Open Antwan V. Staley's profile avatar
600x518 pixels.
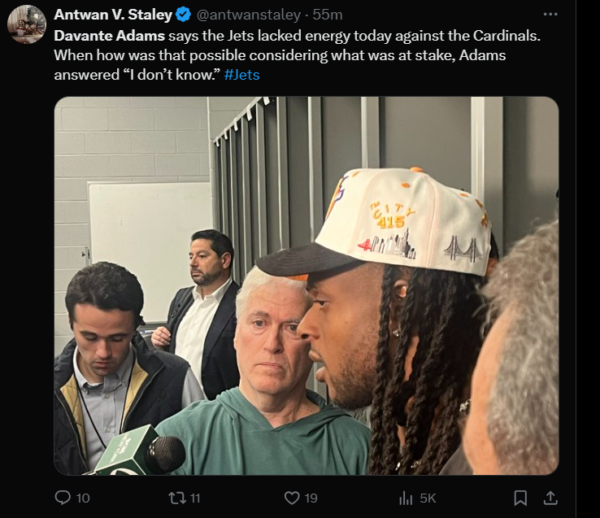pyautogui.click(x=27, y=24)
